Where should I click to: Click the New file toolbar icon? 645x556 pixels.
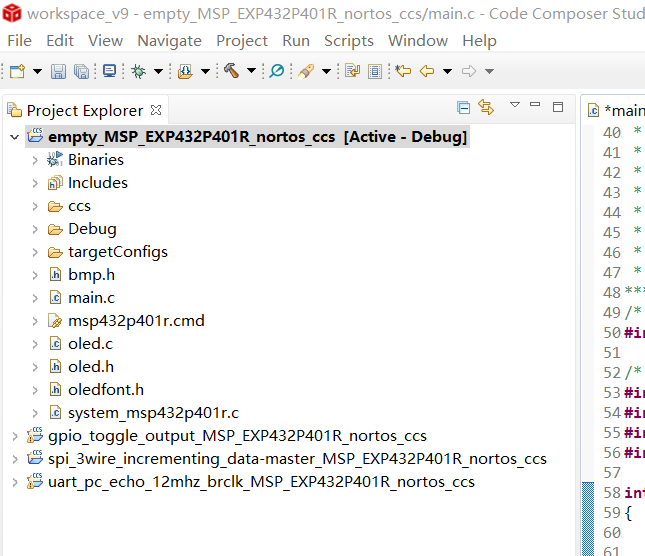pos(17,71)
